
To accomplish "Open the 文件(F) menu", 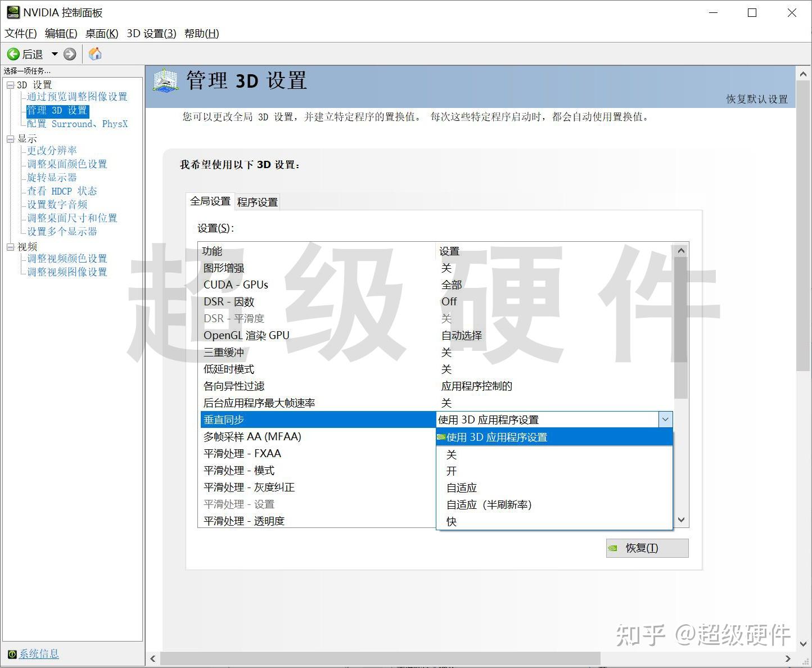I will (21, 34).
